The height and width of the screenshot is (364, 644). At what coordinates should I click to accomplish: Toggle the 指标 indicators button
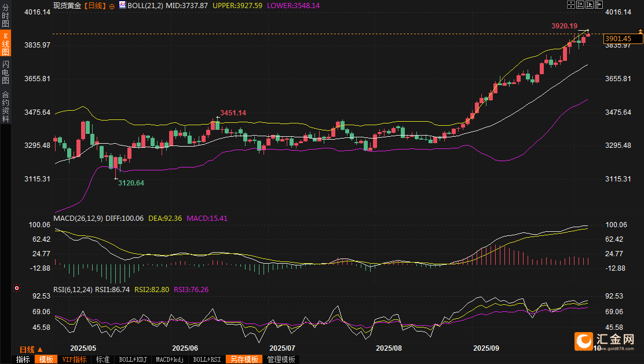coord(23,359)
